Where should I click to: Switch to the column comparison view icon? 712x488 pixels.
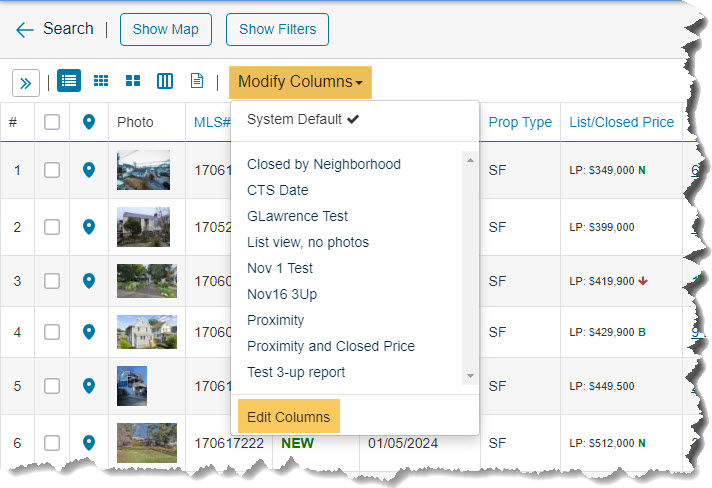coord(165,81)
